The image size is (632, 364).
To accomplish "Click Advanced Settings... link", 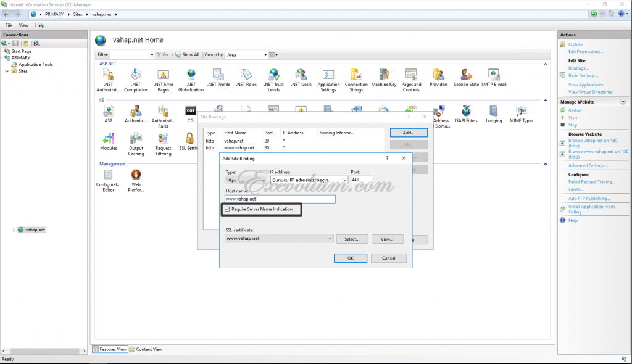I will (x=588, y=166).
